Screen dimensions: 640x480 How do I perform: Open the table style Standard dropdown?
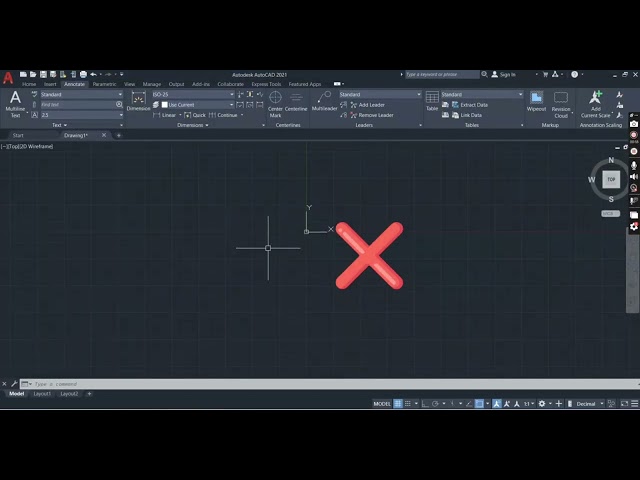482,94
